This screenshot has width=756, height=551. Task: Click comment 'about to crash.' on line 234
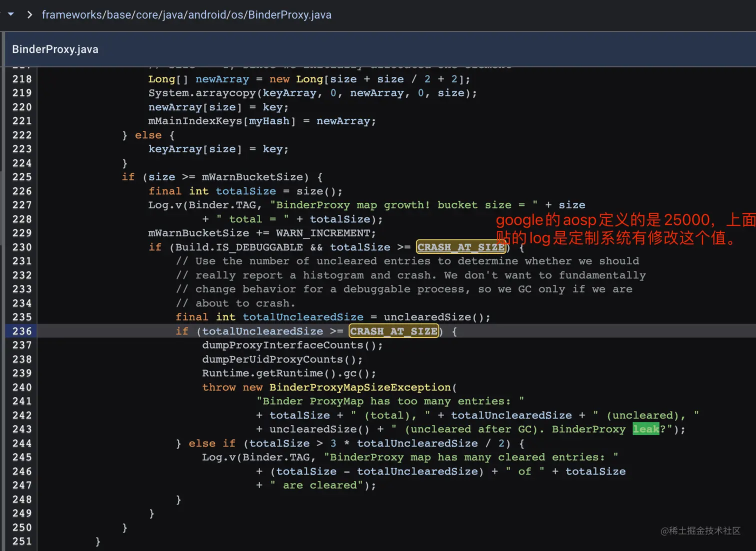(235, 303)
